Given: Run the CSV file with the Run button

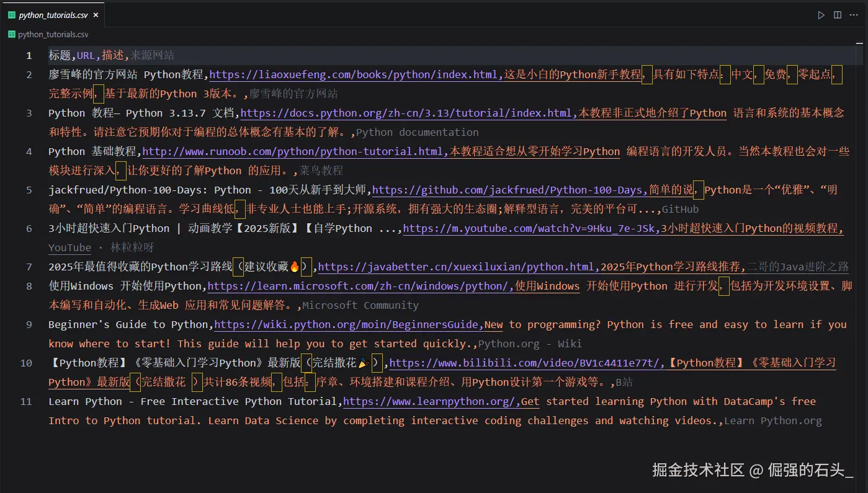Looking at the screenshot, I should [x=821, y=15].
